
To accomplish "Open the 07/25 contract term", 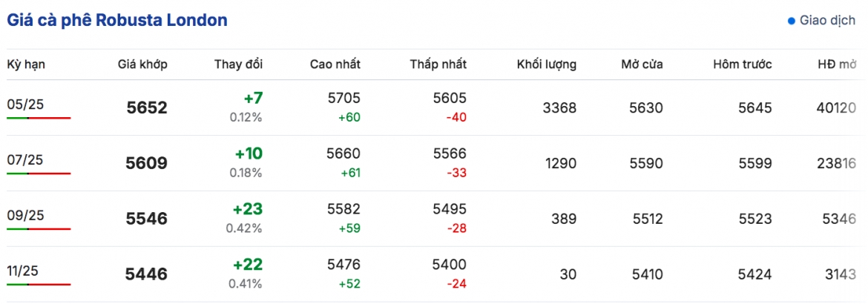I will click(x=25, y=160).
